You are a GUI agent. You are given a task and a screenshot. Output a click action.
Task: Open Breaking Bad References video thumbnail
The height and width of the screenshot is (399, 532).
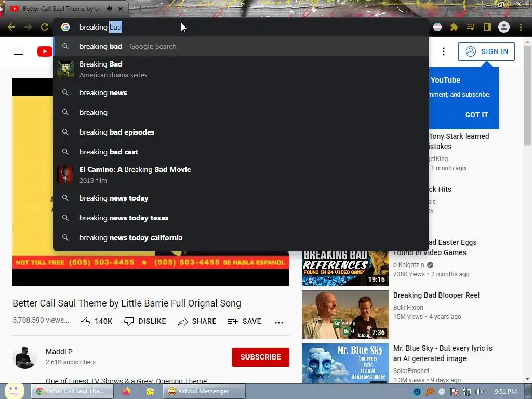coord(345,269)
